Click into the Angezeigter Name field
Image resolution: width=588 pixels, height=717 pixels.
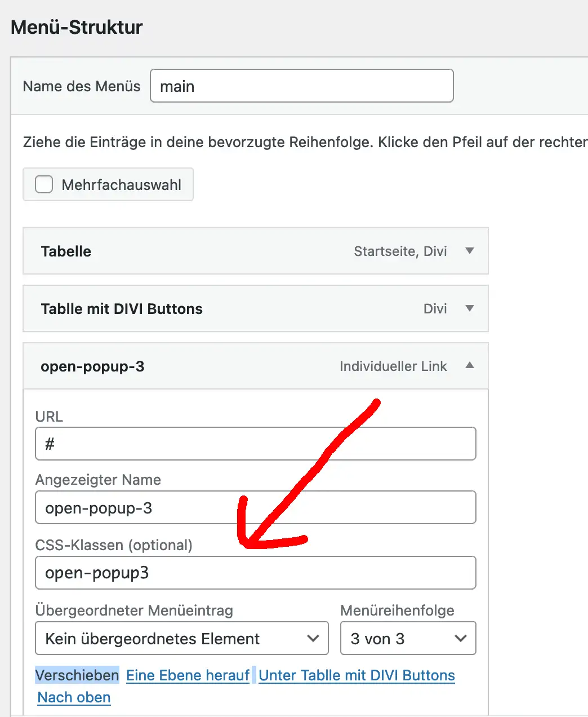[x=255, y=507]
